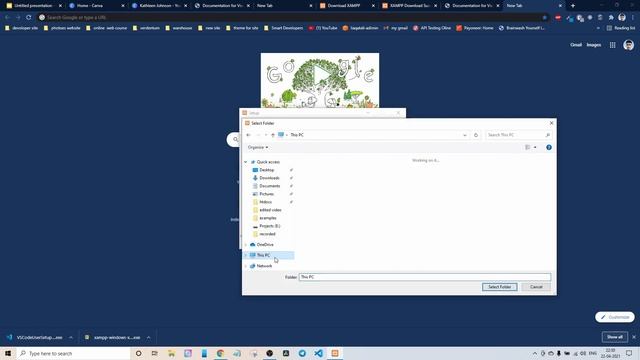Click Cancel in the Select Folder dialog
Viewport: 640px width, 360px height.
pyautogui.click(x=536, y=287)
